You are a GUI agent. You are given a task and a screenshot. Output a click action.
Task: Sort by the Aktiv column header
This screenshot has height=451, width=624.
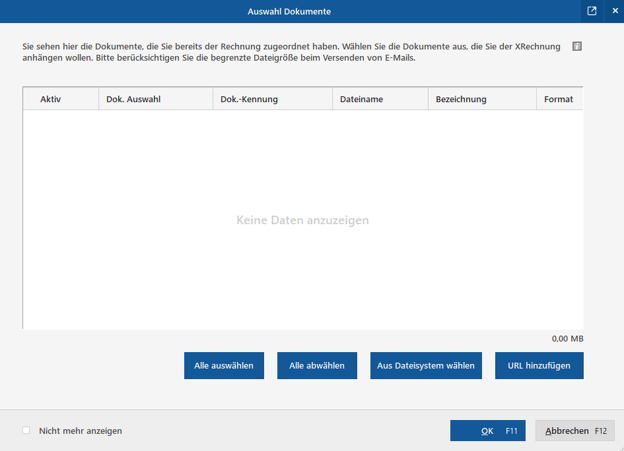pos(50,99)
